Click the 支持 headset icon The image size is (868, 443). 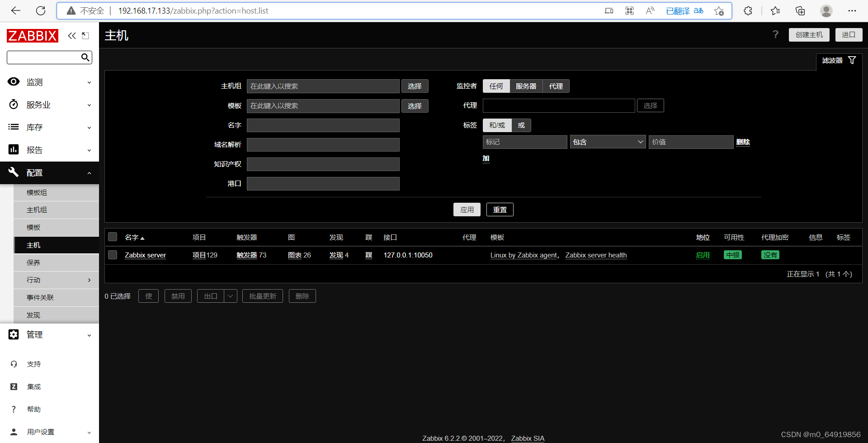coord(14,364)
